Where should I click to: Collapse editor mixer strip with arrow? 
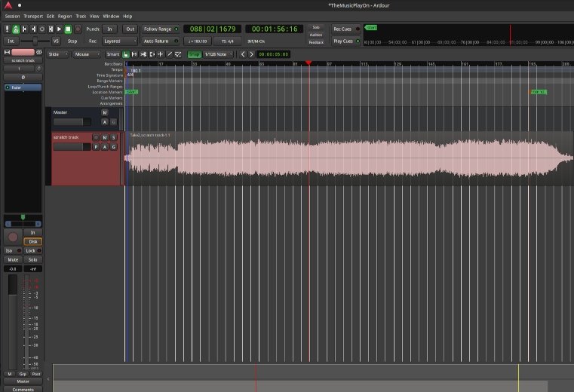click(x=48, y=379)
